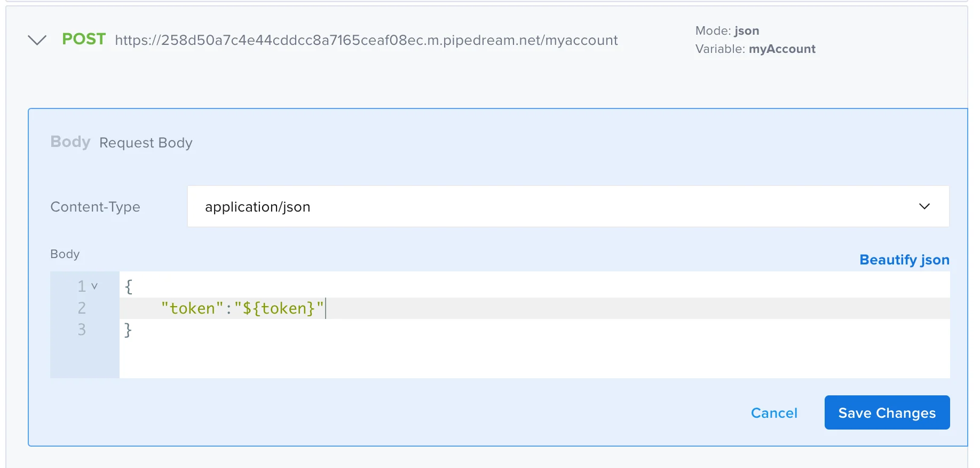
Task: Open the Content-Type application/json dropdown
Action: pyautogui.click(x=567, y=207)
